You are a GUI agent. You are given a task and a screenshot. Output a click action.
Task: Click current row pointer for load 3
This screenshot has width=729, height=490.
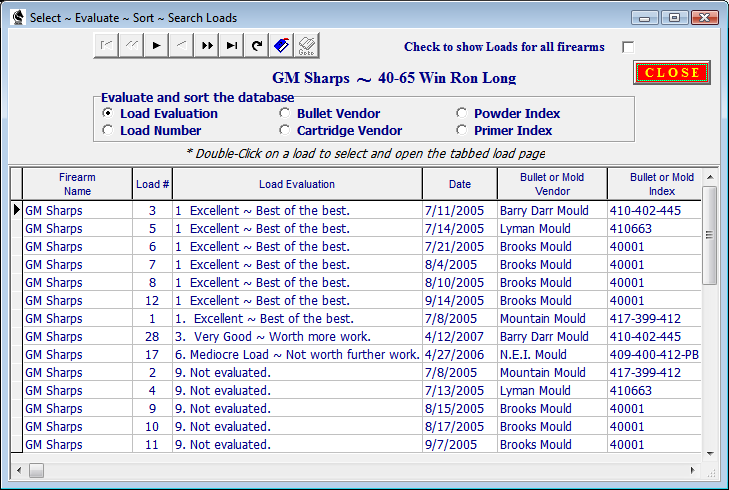click(x=17, y=210)
